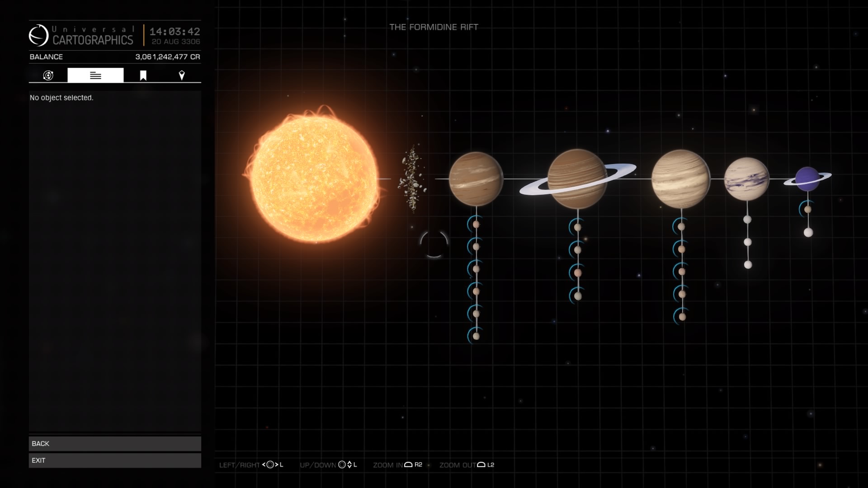Viewport: 868px width, 488px height.
Task: Click the 14:03:42 clock display
Action: pyautogui.click(x=175, y=32)
